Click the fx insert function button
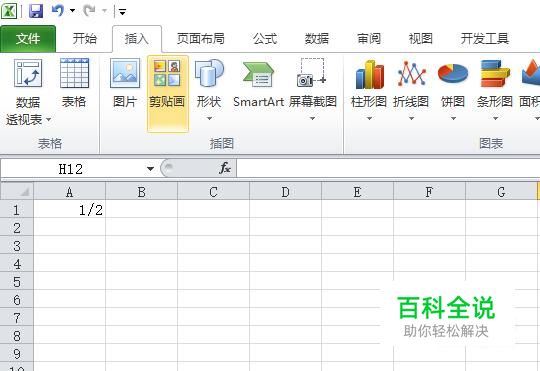 tap(225, 168)
